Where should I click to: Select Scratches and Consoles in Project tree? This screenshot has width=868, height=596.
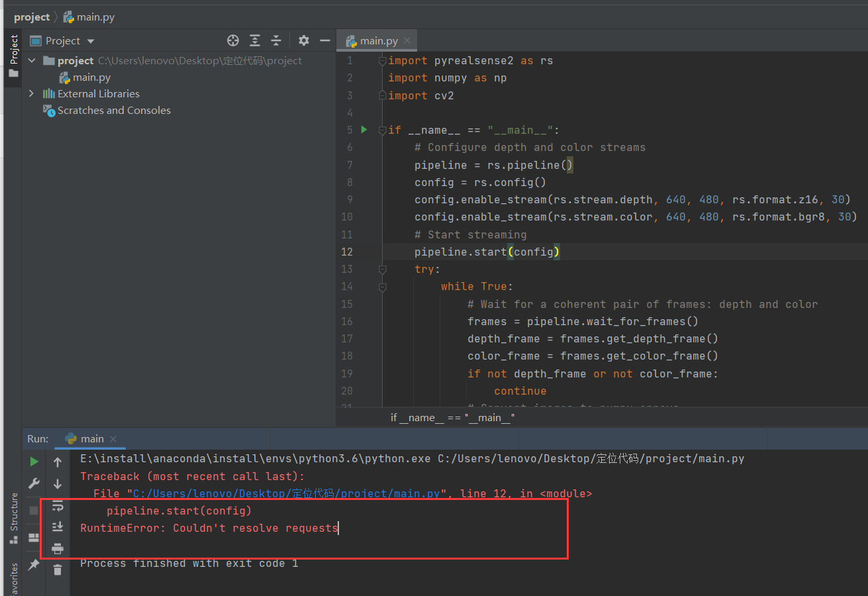[x=114, y=110]
